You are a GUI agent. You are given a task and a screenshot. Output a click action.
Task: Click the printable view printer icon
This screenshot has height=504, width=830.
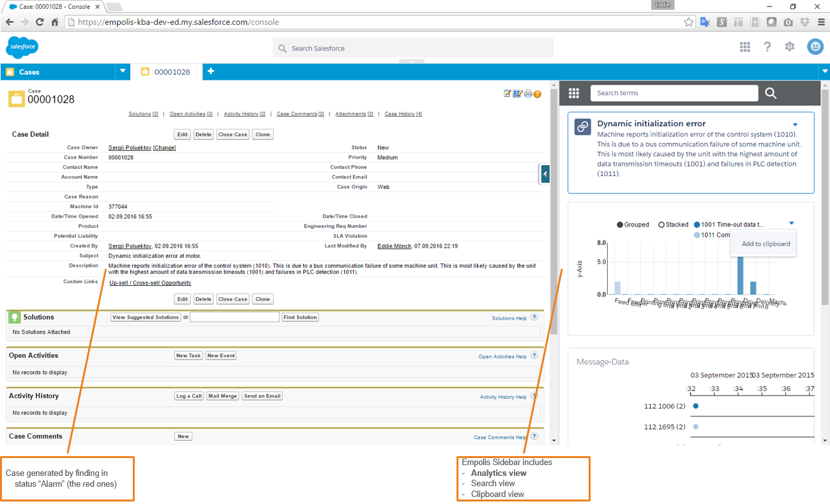tap(527, 94)
